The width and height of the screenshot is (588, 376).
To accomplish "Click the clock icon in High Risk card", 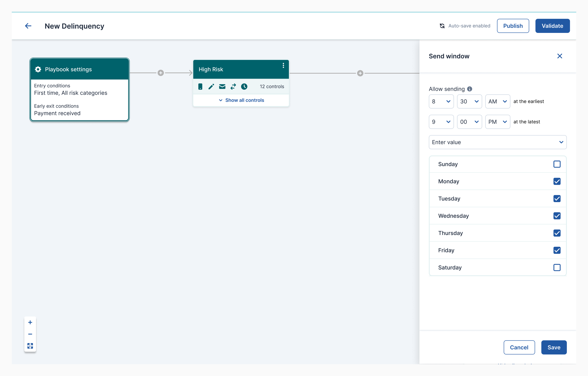I will pos(244,86).
